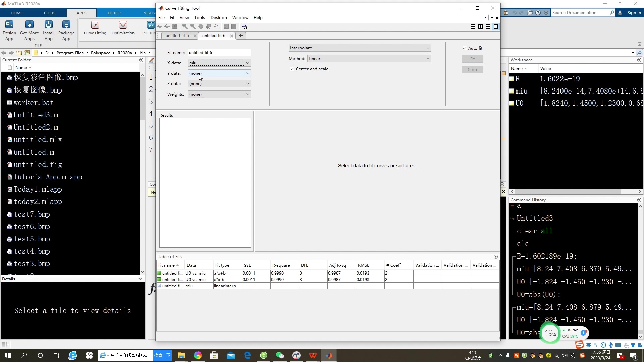Select tile all fits layout icon
This screenshot has width=644, height=362.
tap(473, 27)
